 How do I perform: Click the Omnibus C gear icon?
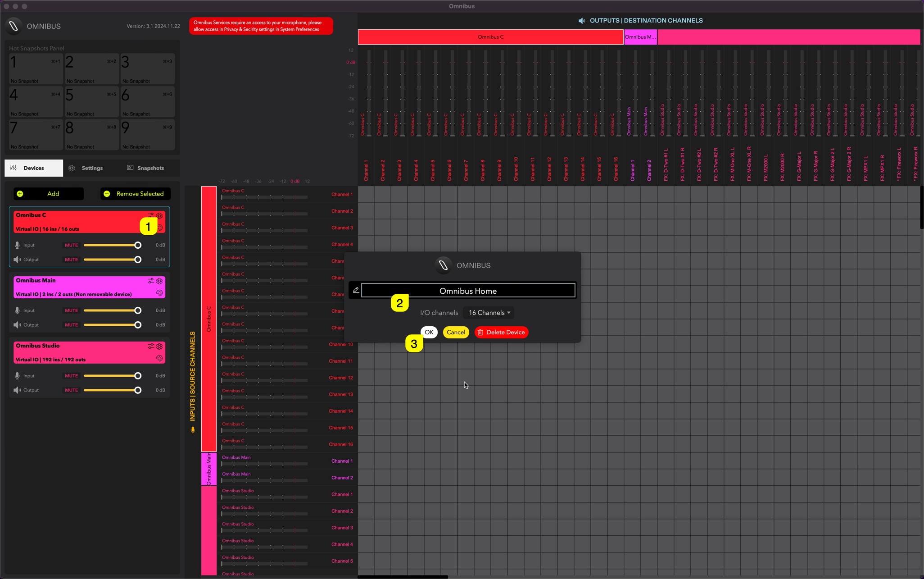point(159,215)
